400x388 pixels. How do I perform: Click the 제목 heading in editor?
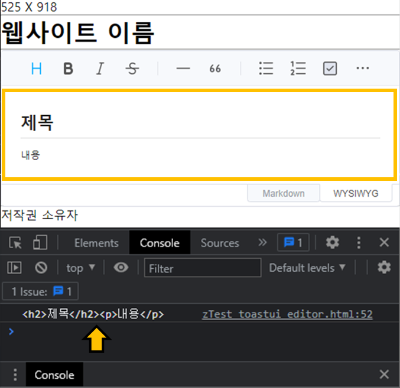point(37,123)
